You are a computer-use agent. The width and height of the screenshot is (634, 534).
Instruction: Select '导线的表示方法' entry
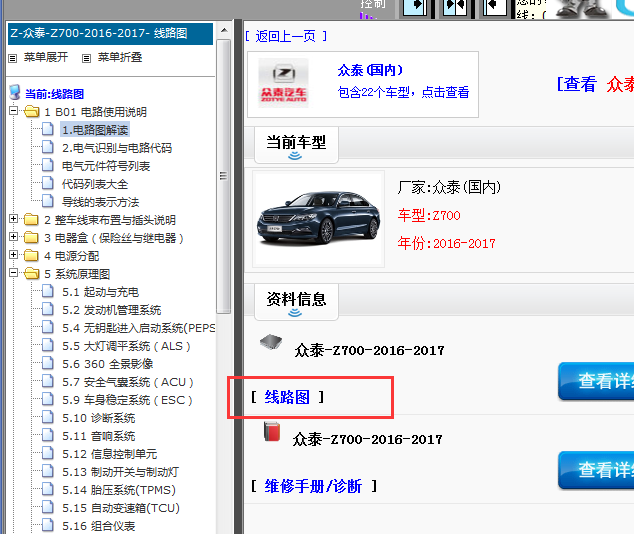[x=100, y=202]
